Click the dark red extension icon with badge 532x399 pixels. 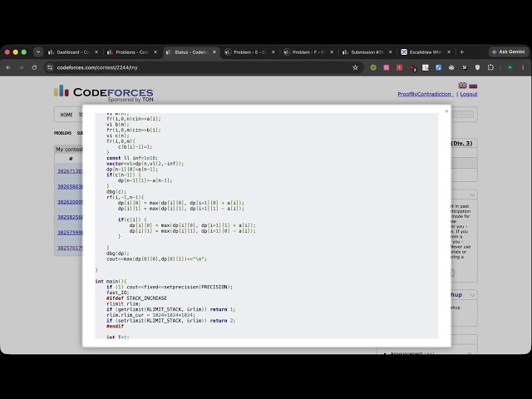(412, 68)
